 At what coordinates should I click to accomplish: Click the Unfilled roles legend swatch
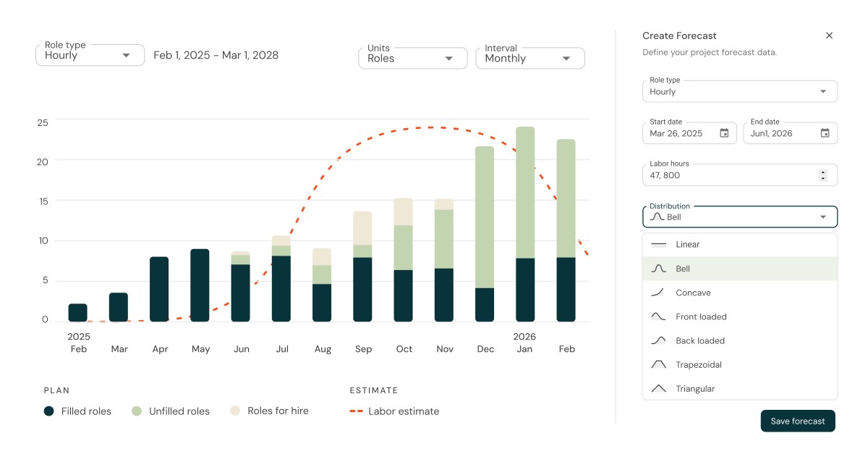pyautogui.click(x=137, y=411)
